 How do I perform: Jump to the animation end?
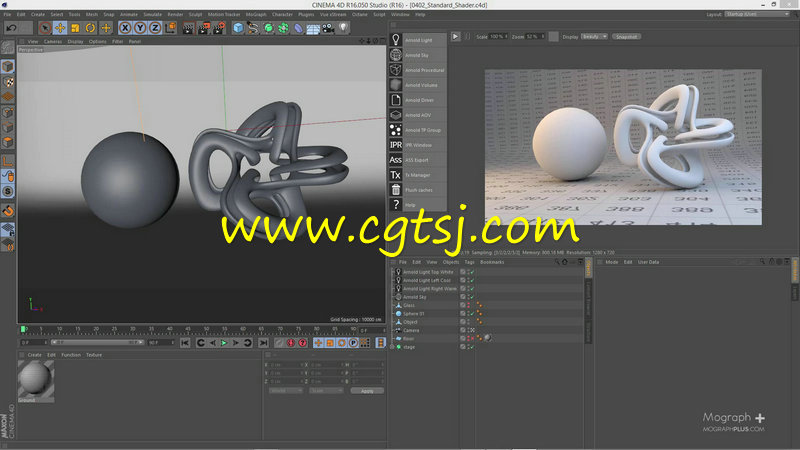pyautogui.click(x=263, y=343)
